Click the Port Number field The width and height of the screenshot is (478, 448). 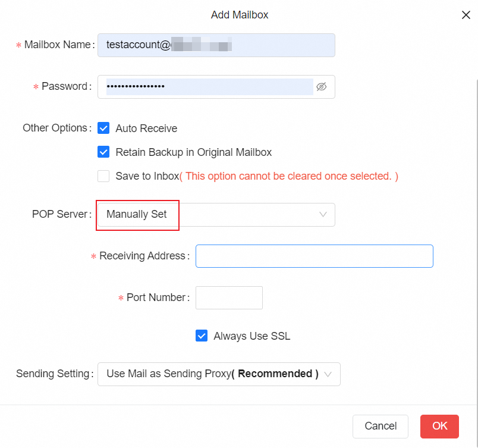(x=229, y=297)
